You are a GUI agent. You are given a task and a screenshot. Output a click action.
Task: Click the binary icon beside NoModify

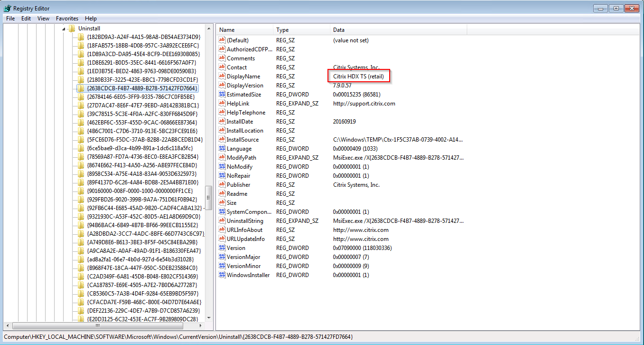point(222,167)
